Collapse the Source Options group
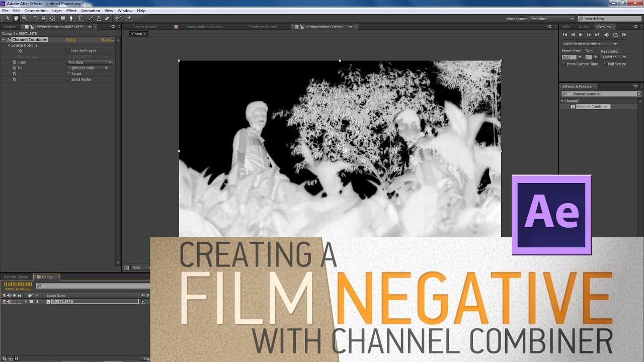Viewport: 644px width, 362px height. 9,45
